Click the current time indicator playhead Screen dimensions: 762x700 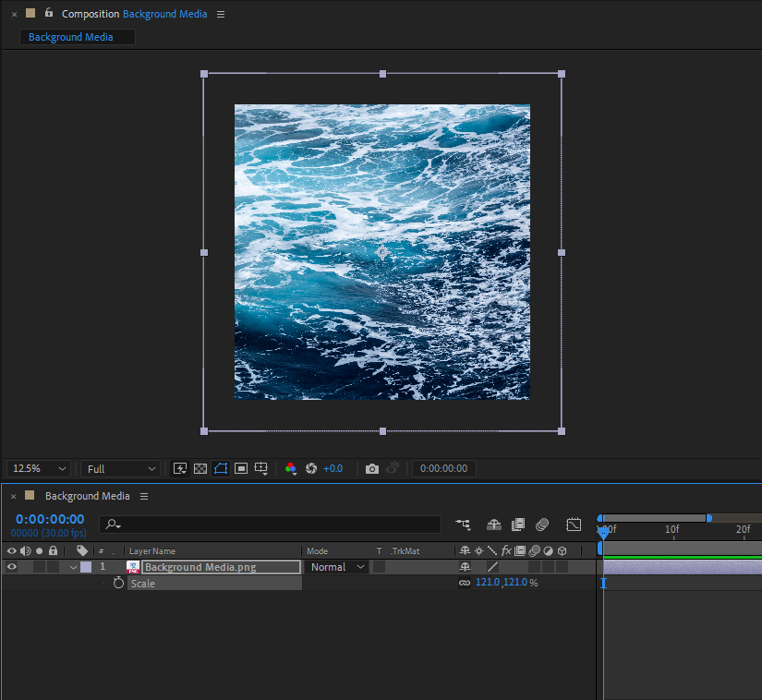[x=603, y=533]
